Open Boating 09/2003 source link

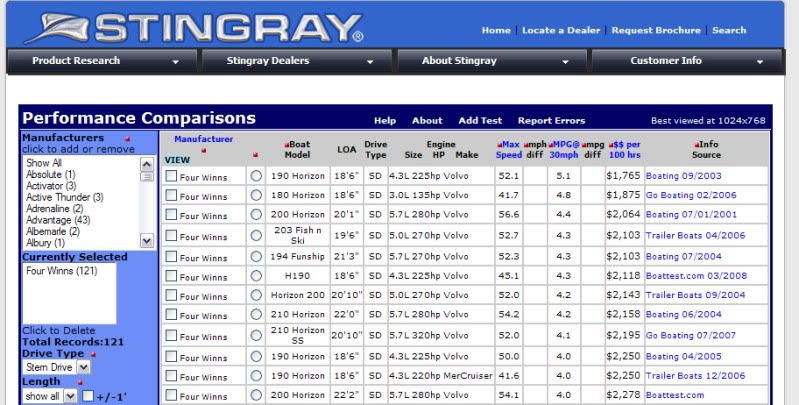[x=683, y=176]
